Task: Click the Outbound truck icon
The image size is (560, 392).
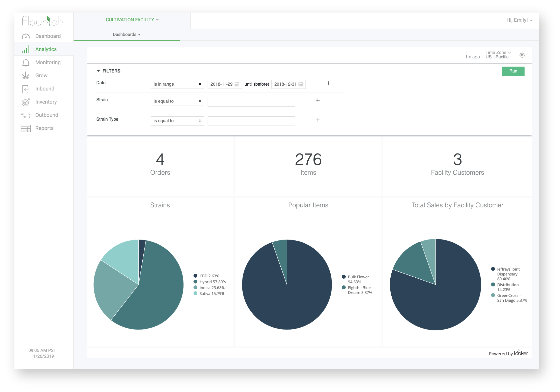Action: click(x=26, y=115)
